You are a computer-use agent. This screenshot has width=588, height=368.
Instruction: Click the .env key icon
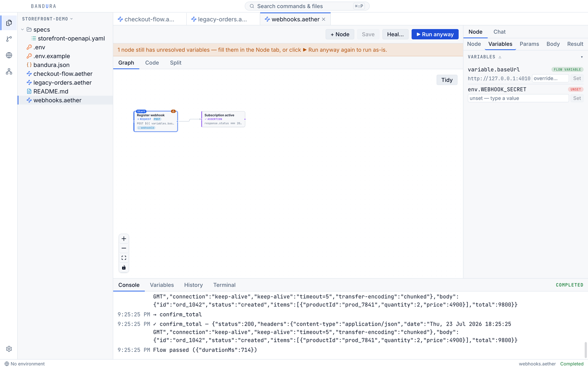point(29,47)
